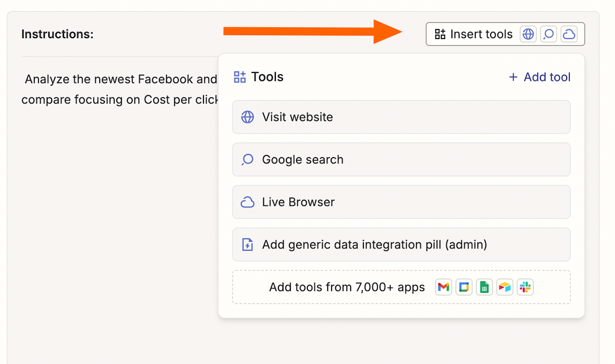Click the globe icon in Insert tools
This screenshot has width=615, height=364.
click(528, 34)
